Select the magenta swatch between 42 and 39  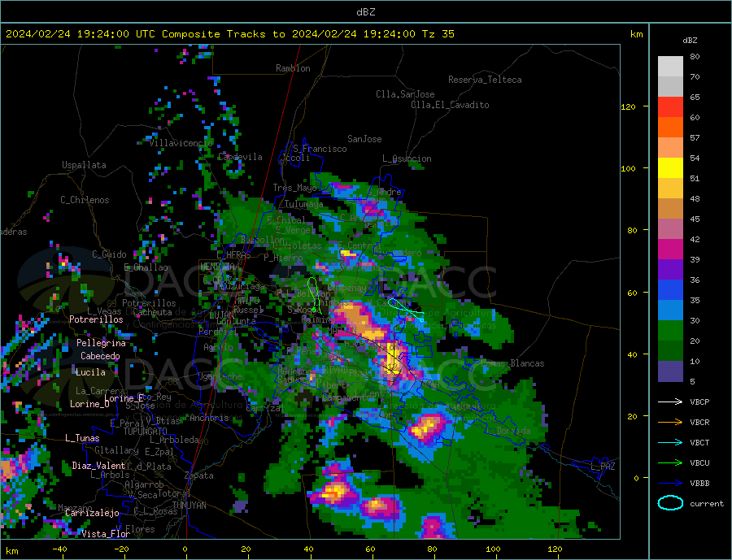coord(670,250)
